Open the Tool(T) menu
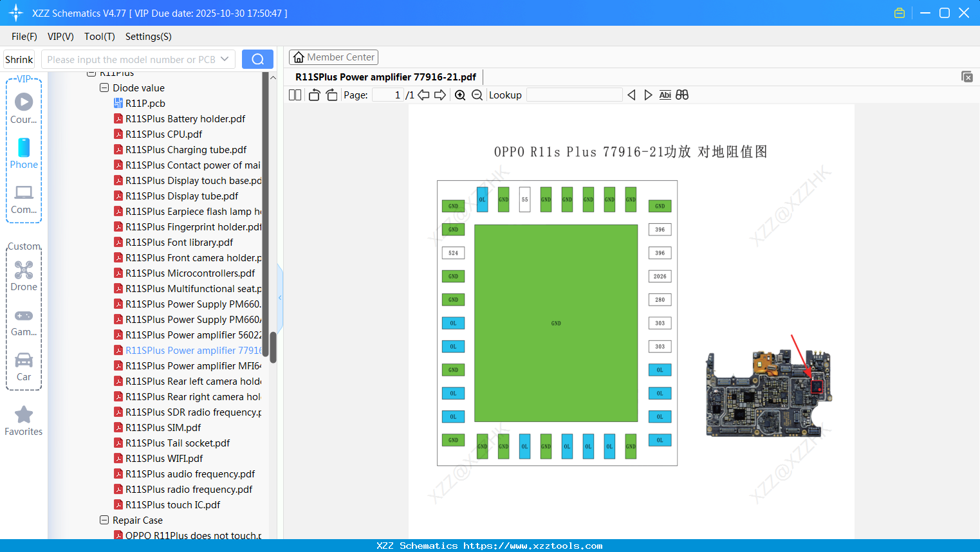The height and width of the screenshot is (552, 980). tap(100, 37)
